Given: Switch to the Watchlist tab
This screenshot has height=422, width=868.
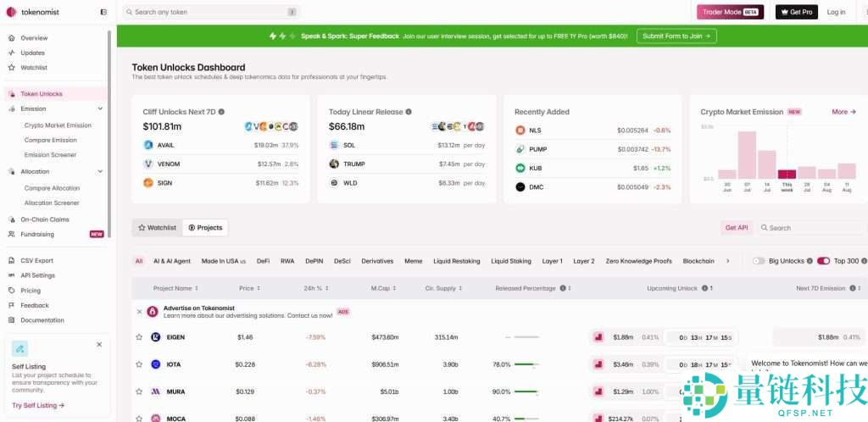Looking at the screenshot, I should click(158, 228).
